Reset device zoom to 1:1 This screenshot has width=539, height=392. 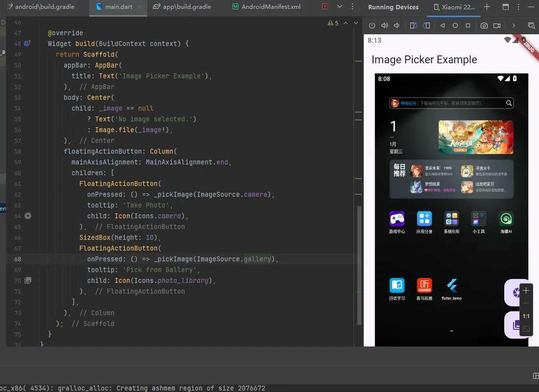[x=526, y=316]
